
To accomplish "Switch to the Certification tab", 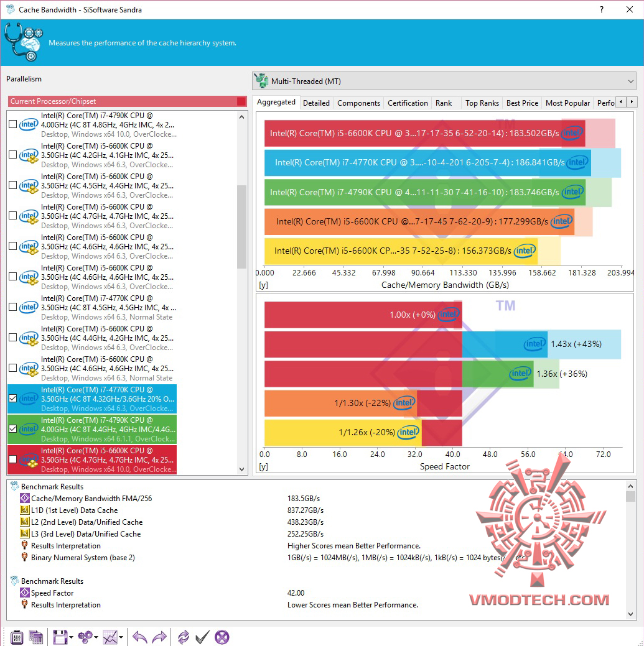I will [408, 103].
